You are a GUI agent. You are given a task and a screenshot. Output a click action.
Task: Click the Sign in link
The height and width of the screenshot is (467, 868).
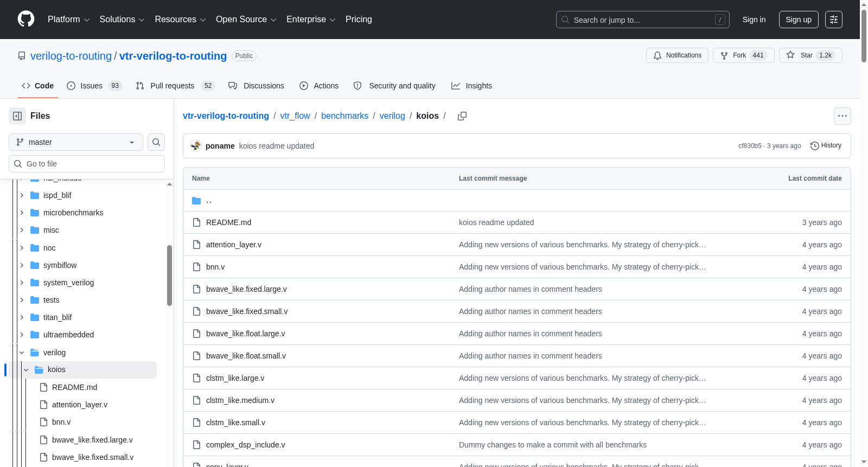pos(754,20)
